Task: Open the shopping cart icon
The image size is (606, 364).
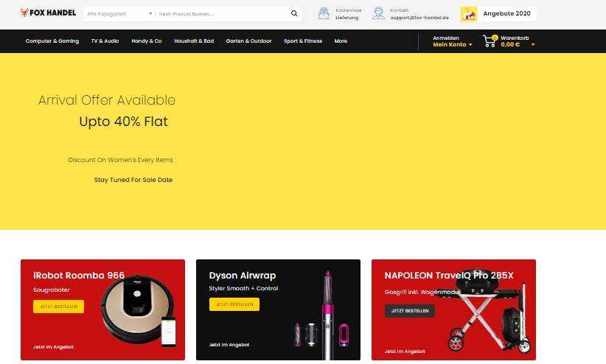Action: pyautogui.click(x=490, y=41)
